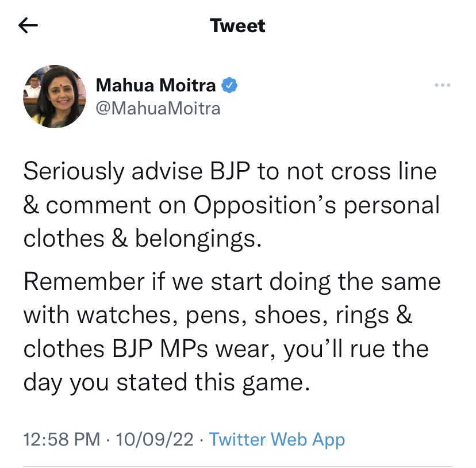Click the line starting "Seriously advise BJP"

point(230,172)
